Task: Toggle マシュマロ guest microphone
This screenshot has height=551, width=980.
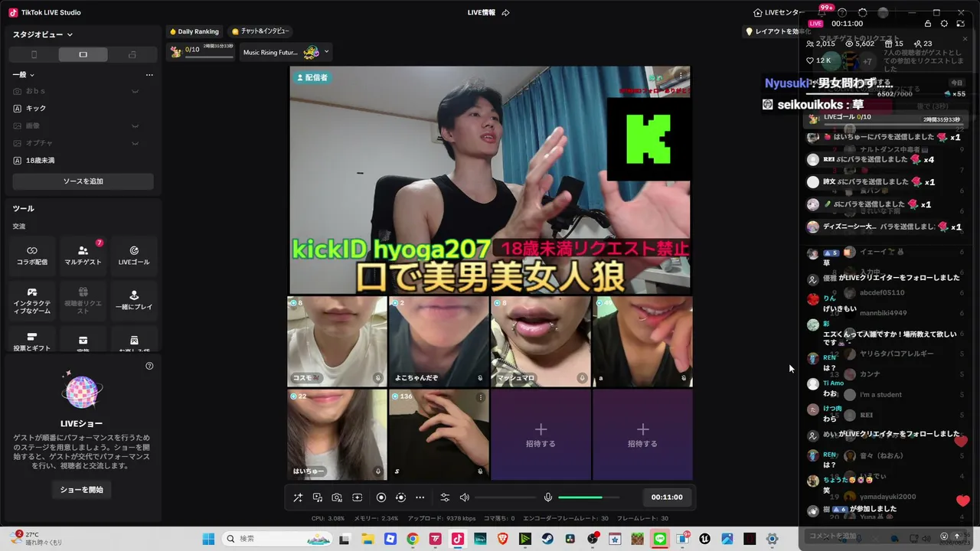Action: [582, 378]
